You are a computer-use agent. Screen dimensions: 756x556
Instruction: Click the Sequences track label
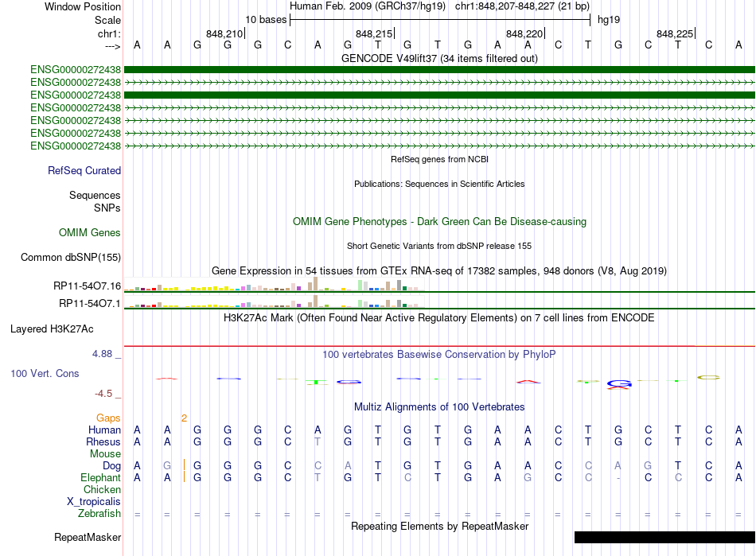pos(95,195)
